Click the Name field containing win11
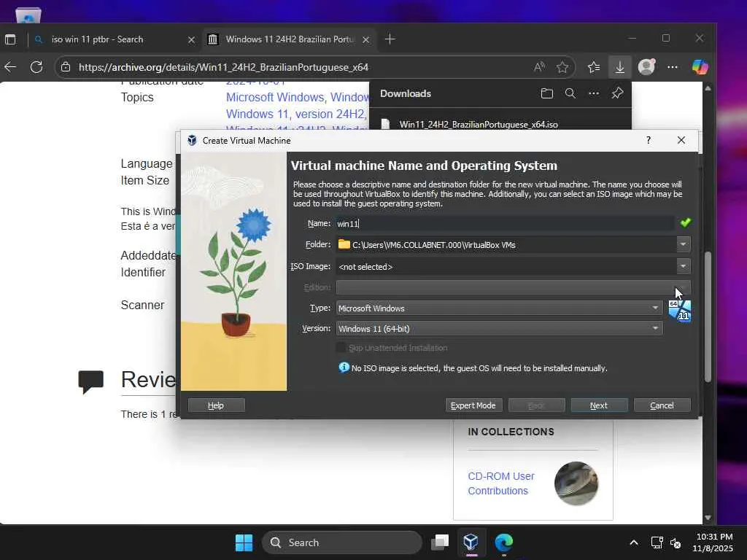747x560 pixels. tap(505, 223)
